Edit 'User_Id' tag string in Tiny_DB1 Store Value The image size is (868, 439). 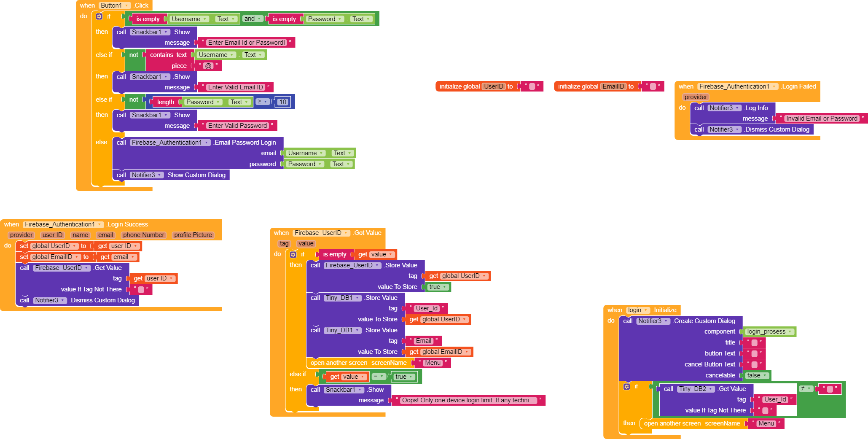427,308
